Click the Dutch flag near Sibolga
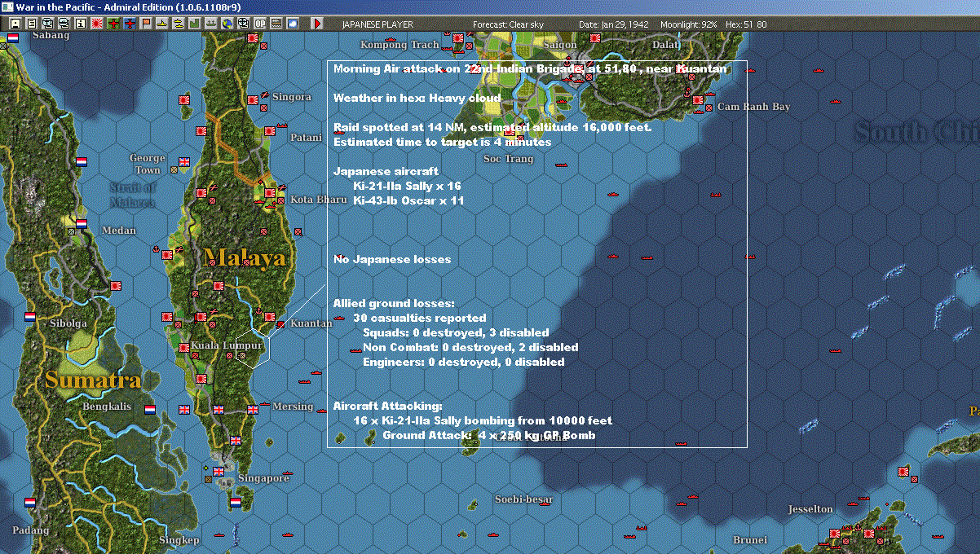This screenshot has height=554, width=980. point(31,316)
